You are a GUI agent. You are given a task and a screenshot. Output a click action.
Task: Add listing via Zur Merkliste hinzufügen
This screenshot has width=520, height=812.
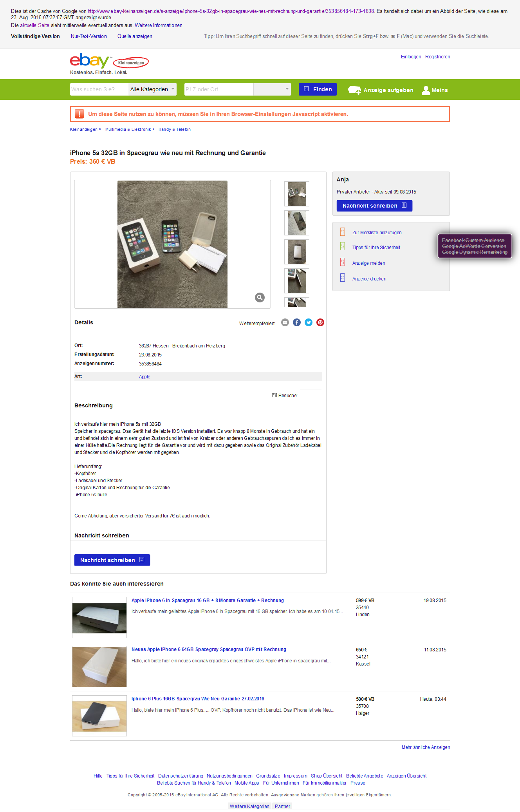pos(377,233)
